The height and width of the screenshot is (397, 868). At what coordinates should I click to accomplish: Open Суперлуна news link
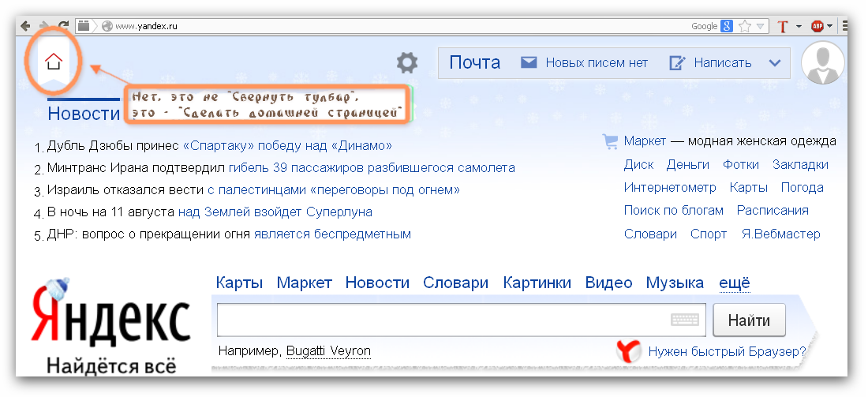click(x=275, y=212)
